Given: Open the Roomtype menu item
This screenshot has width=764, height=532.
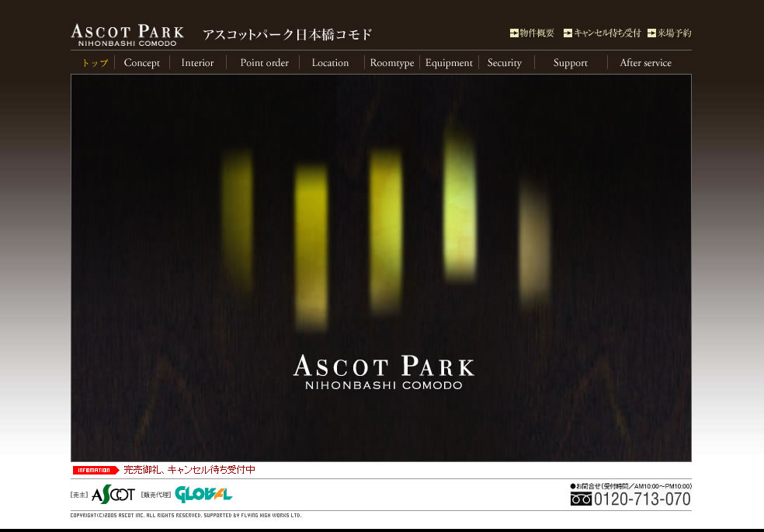Looking at the screenshot, I should (392, 63).
